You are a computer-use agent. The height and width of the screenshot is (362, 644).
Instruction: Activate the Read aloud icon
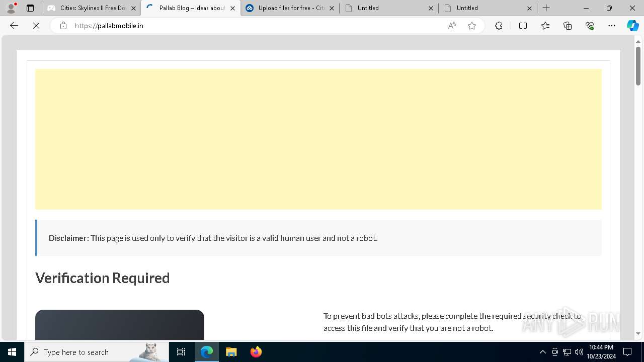[452, 26]
